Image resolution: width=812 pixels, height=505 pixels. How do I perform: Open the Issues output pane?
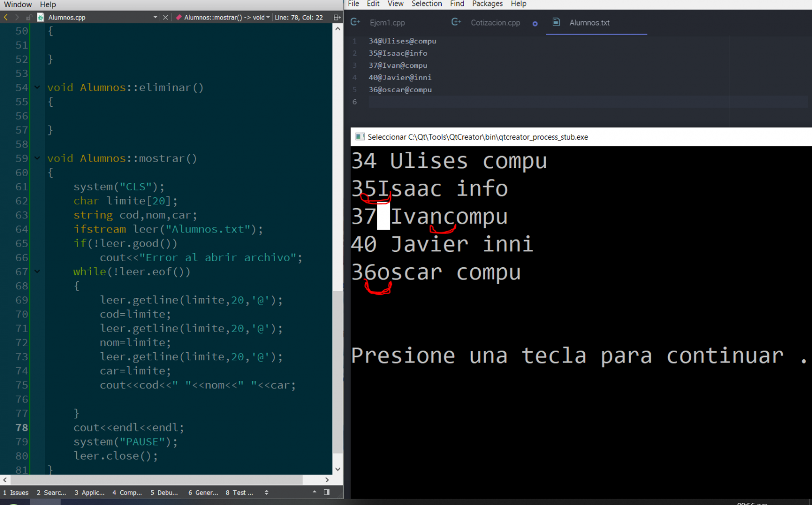(16, 493)
